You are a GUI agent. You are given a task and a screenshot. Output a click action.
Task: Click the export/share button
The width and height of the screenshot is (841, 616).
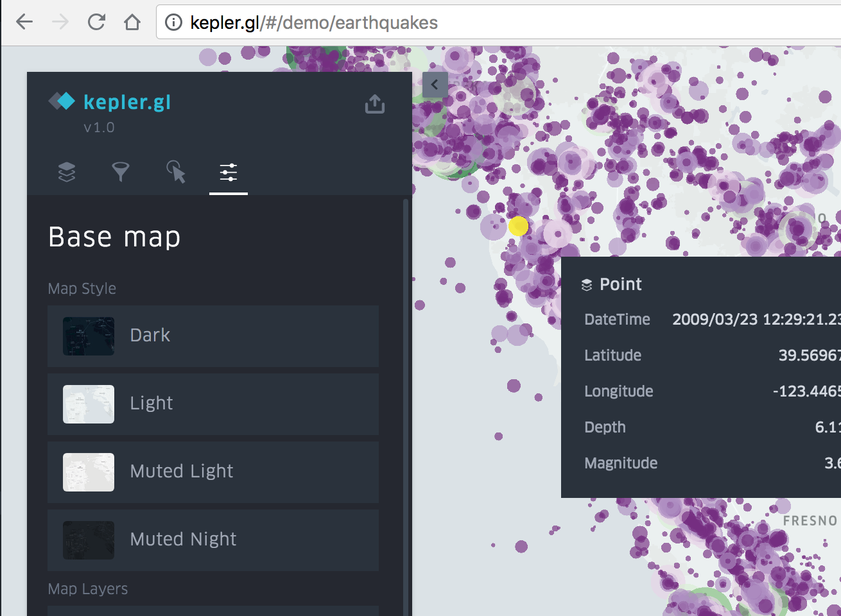pos(374,103)
